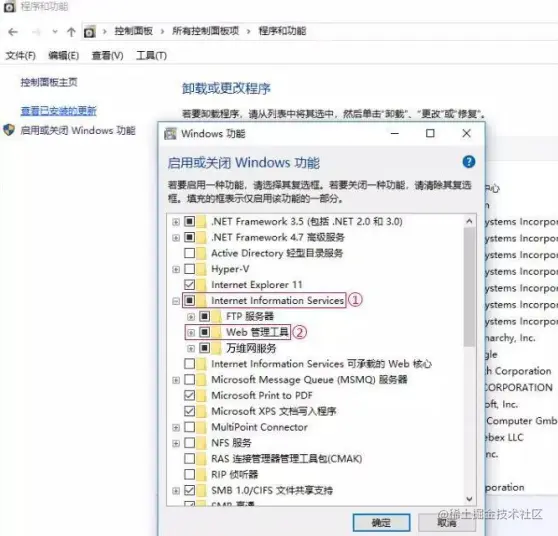Click folder icon next to Hyper-V
Screen dimensions: 558x536
[x=201, y=269]
